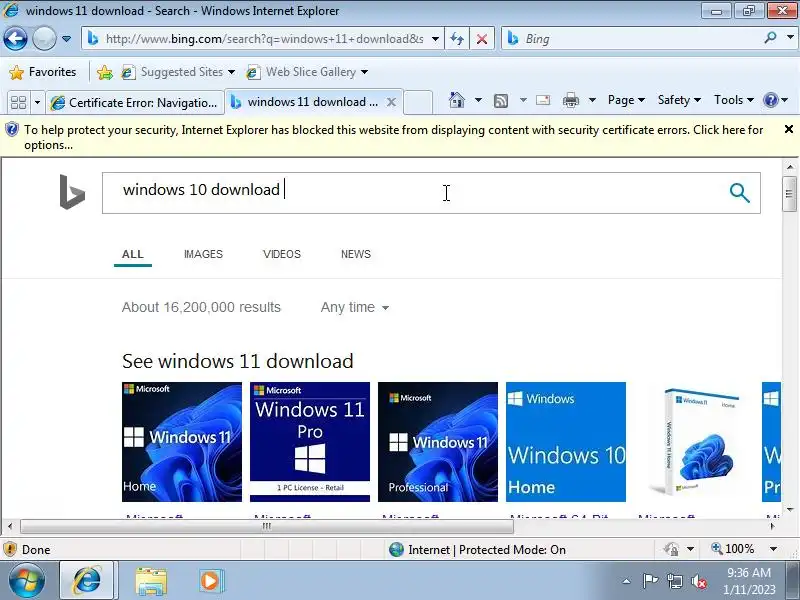This screenshot has width=800, height=600.
Task: Click the RSS feeds icon
Action: pyautogui.click(x=501, y=101)
